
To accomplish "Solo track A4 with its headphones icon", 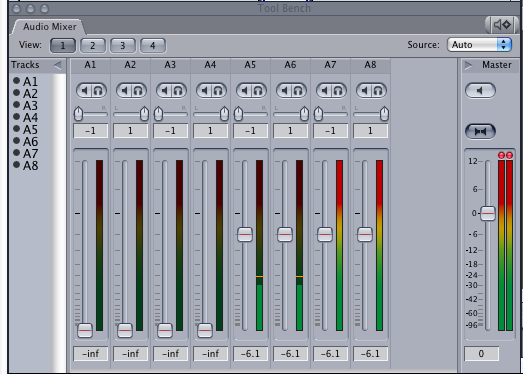I will coord(218,90).
